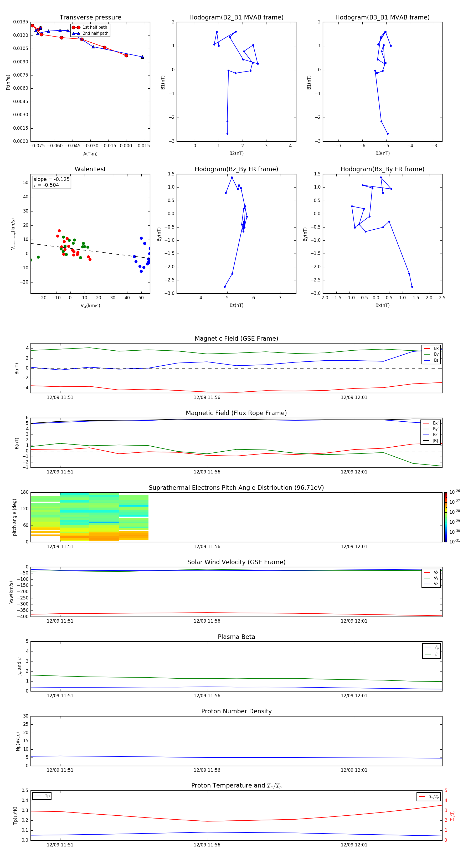Click the "Hodogram(Bz_By FR frame)" title
This screenshot has width=473, height=868.
click(236, 169)
